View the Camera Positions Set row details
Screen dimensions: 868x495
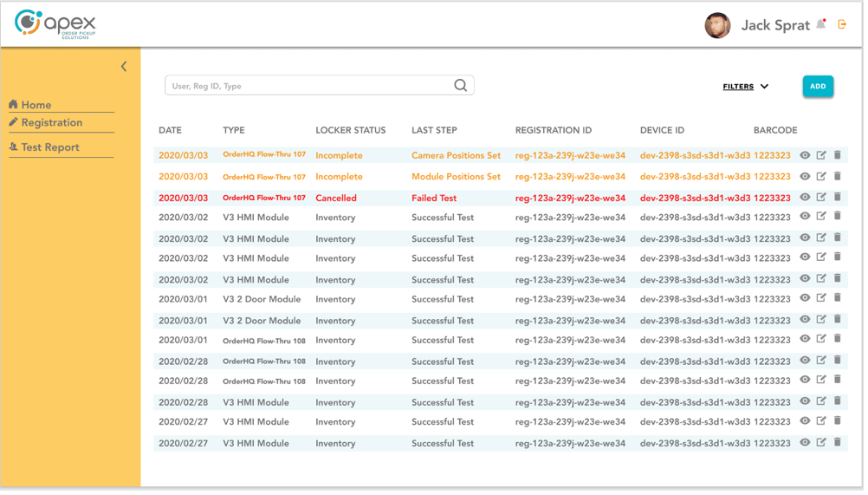pos(805,155)
